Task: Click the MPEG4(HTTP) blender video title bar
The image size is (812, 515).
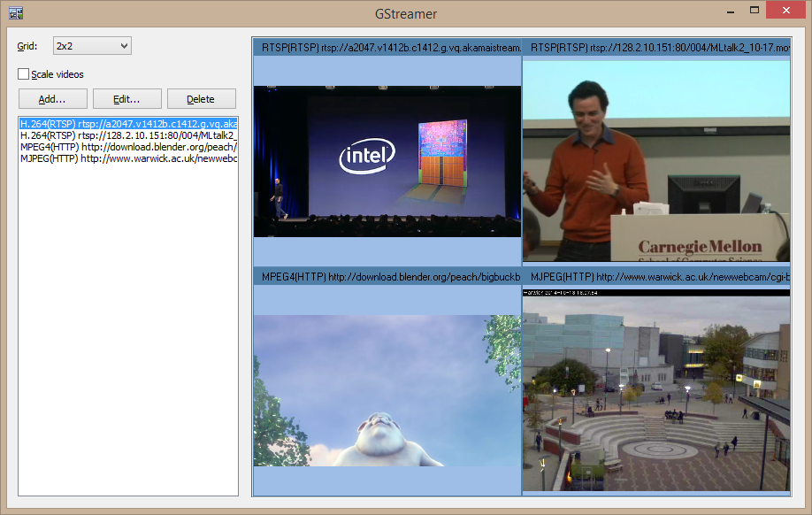Action: point(387,277)
